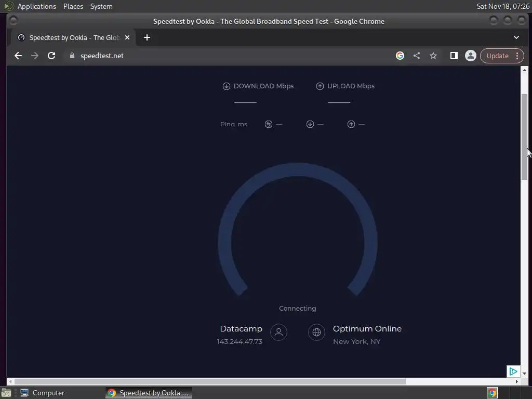Screen dimensions: 532x399
Task: Click the Chrome icon in system tray
Action: pyautogui.click(x=492, y=393)
